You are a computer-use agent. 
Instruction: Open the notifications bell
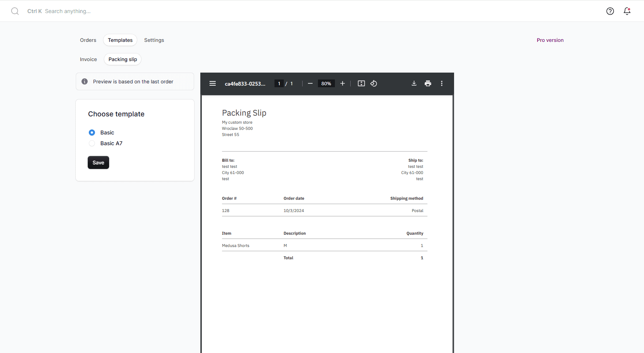(627, 11)
